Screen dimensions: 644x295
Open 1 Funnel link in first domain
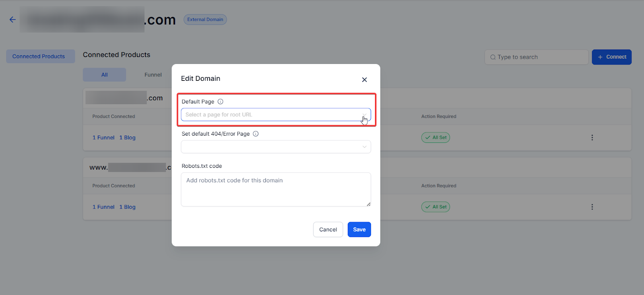[x=103, y=138]
